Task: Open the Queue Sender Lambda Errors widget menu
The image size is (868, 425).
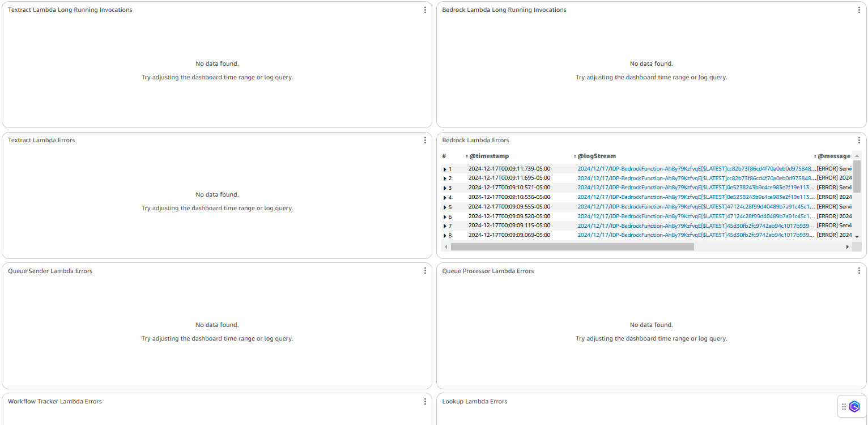Action: click(x=425, y=271)
